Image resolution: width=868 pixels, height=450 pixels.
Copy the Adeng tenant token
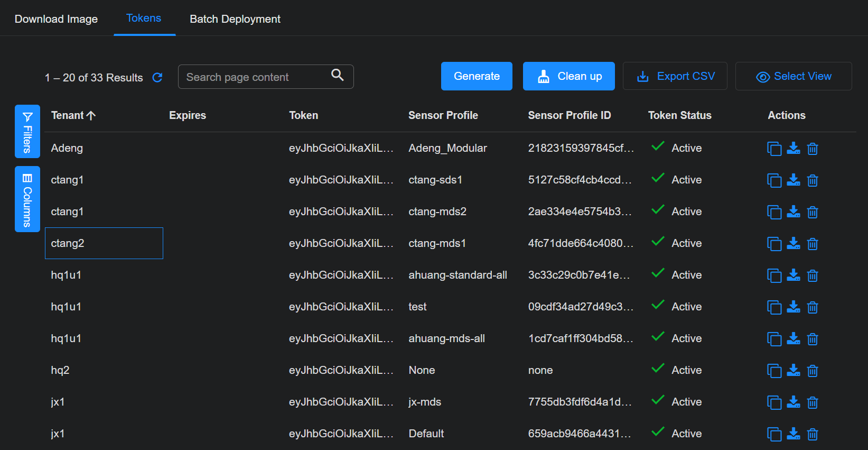[x=774, y=149]
